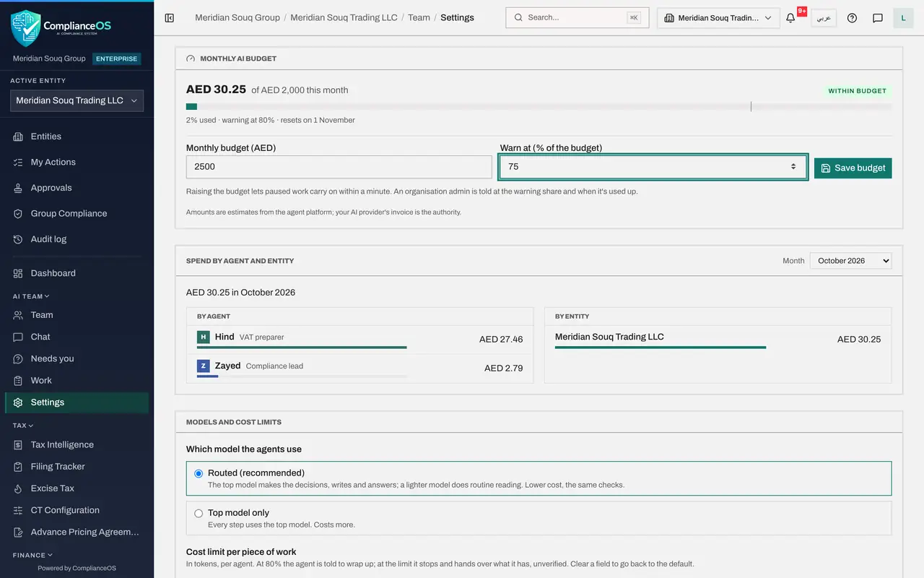Open user avatar L menu
Viewport: 924px width, 578px height.
pyautogui.click(x=904, y=18)
